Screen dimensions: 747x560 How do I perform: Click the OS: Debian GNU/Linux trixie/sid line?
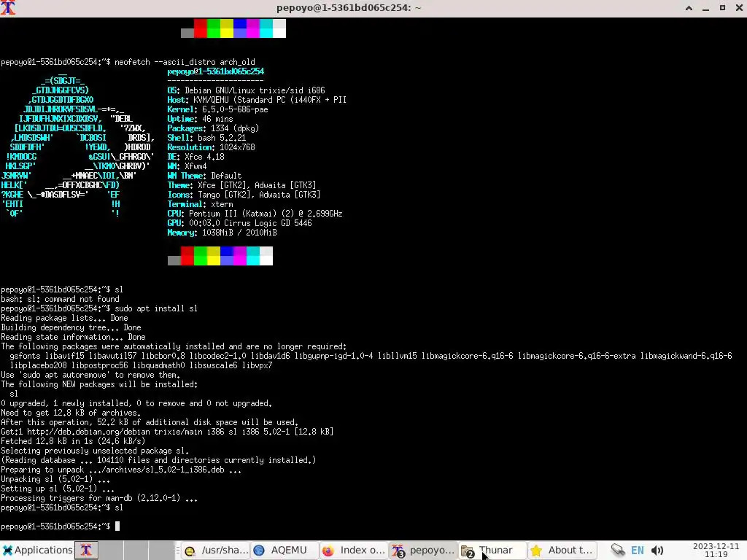[x=246, y=90]
